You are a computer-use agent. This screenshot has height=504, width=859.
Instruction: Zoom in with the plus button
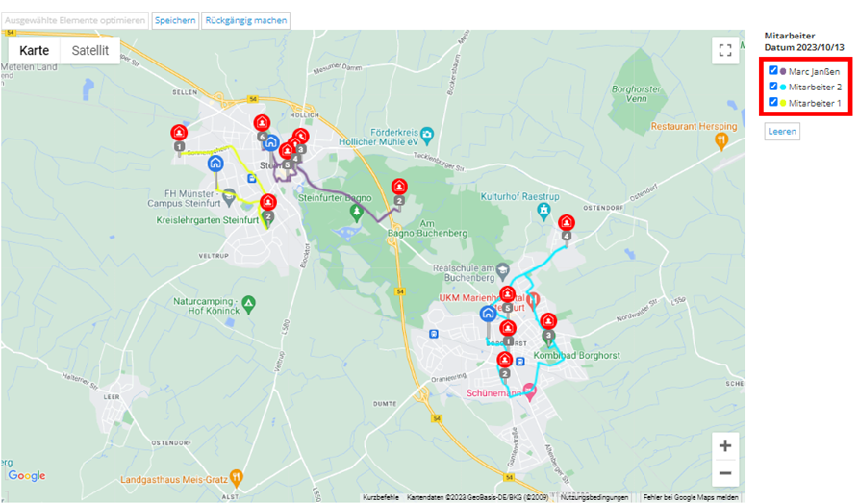tap(724, 446)
